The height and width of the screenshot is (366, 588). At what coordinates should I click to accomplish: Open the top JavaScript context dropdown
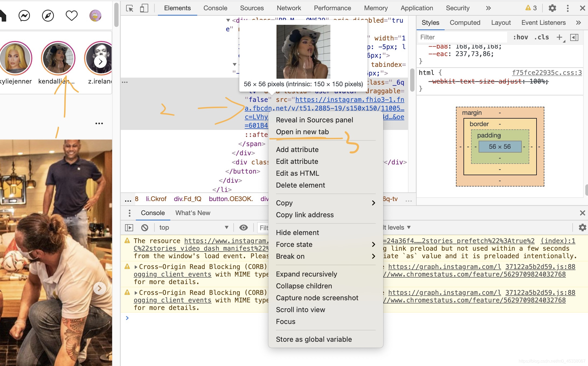click(193, 228)
